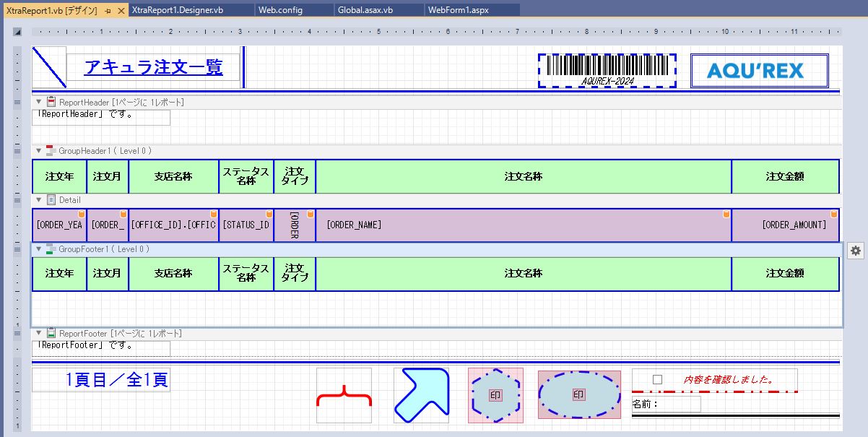Open the XtraReport1.Designer.vb tab

click(x=178, y=10)
